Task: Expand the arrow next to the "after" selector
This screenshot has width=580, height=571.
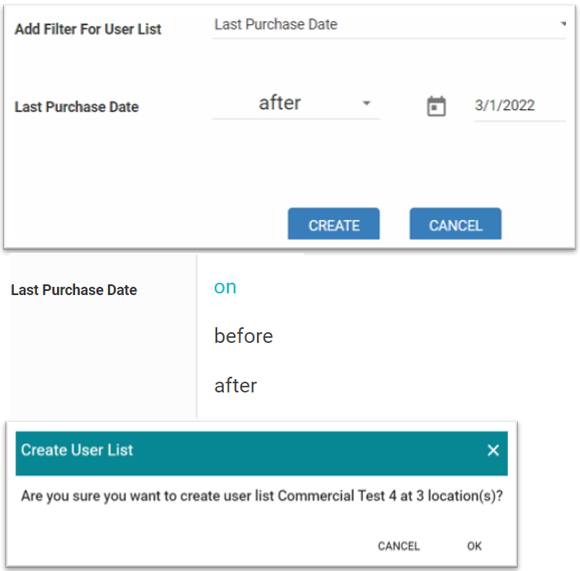Action: pos(366,103)
